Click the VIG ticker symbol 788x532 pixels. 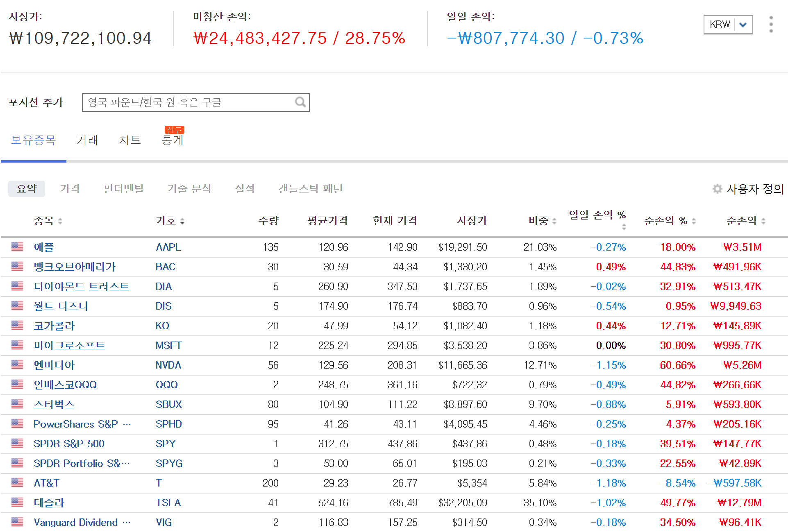coord(164,523)
